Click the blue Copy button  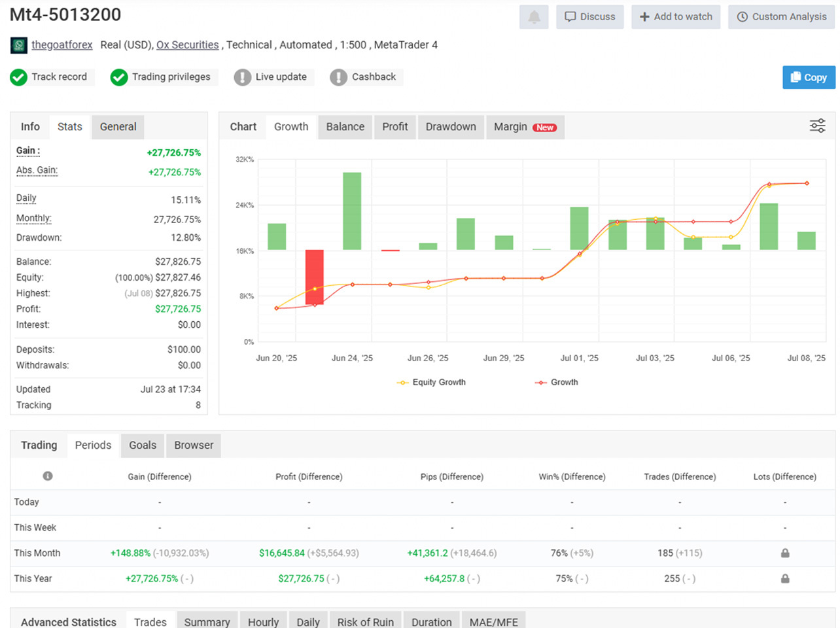coord(809,77)
